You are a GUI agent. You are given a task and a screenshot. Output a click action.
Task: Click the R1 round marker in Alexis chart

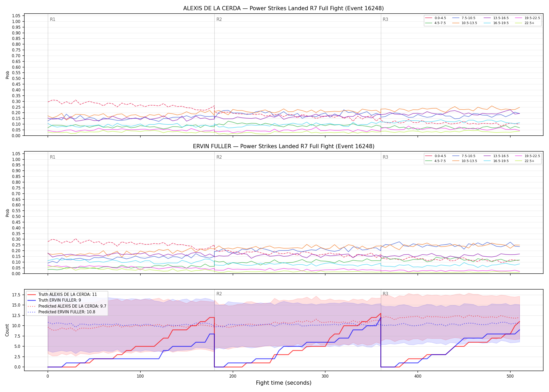53,19
